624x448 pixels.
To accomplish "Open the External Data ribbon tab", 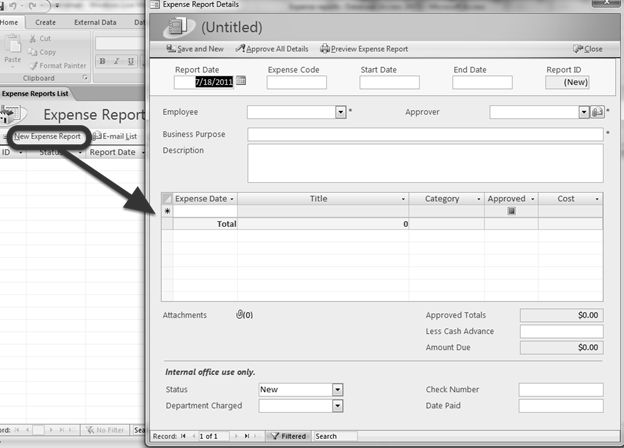I will 95,21.
